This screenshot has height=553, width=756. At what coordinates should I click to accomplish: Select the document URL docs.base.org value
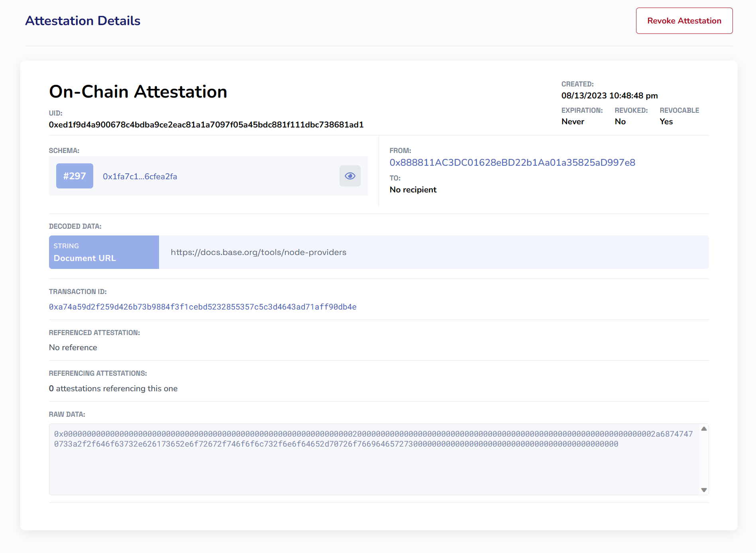(258, 252)
